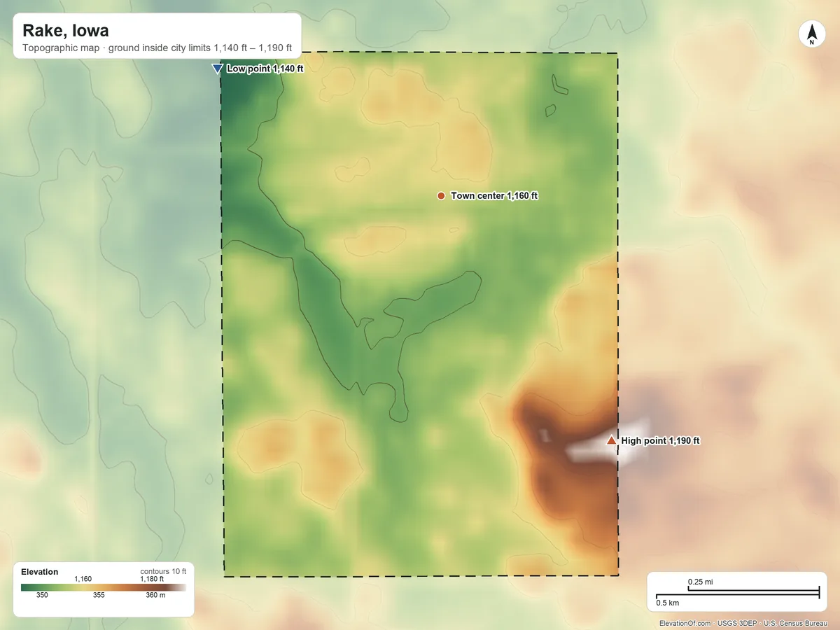
Task: Click the '350' meter legend value
Action: (42, 596)
